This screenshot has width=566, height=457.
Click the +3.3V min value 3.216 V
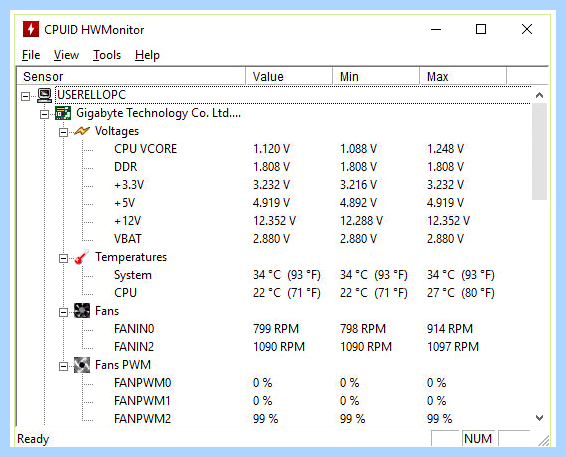click(358, 185)
